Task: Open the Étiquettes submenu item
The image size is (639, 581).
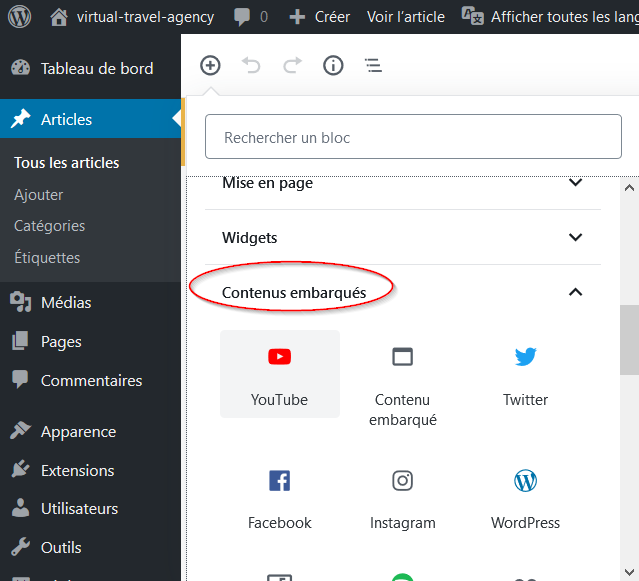Action: (x=47, y=257)
